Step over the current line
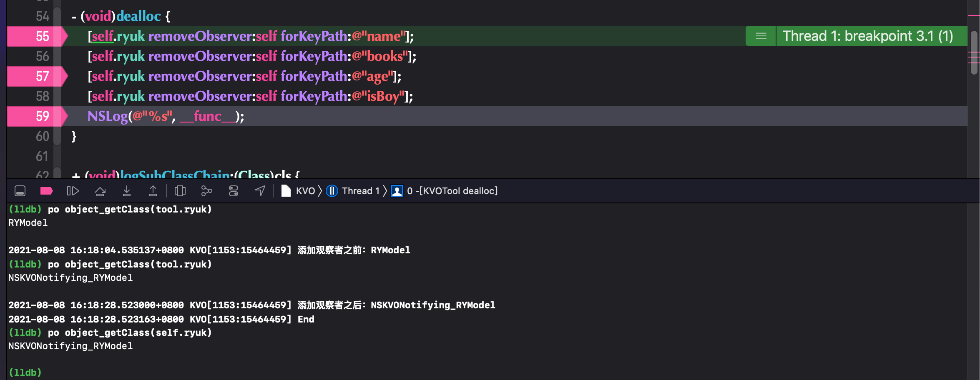 (x=100, y=191)
